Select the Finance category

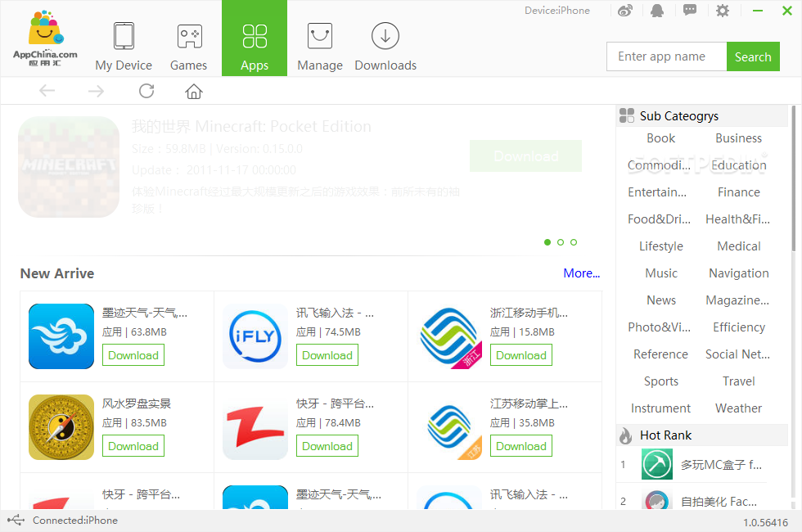point(738,192)
